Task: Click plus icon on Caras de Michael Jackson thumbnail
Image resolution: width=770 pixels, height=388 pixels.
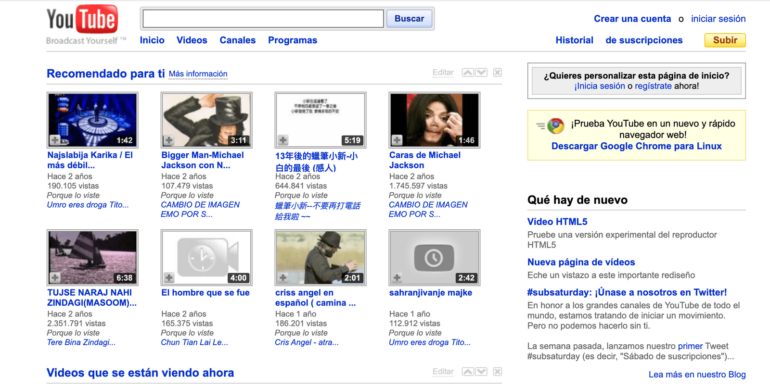Action: (x=397, y=140)
